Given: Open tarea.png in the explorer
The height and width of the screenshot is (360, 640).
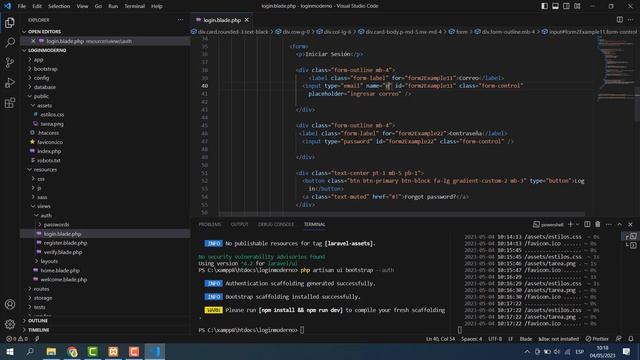Looking at the screenshot, I should [52, 124].
